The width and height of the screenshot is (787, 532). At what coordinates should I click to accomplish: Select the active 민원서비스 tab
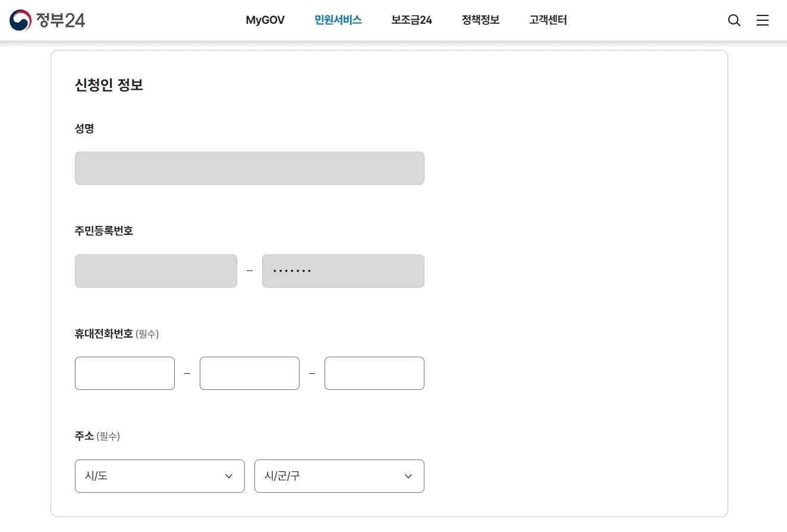click(x=338, y=20)
